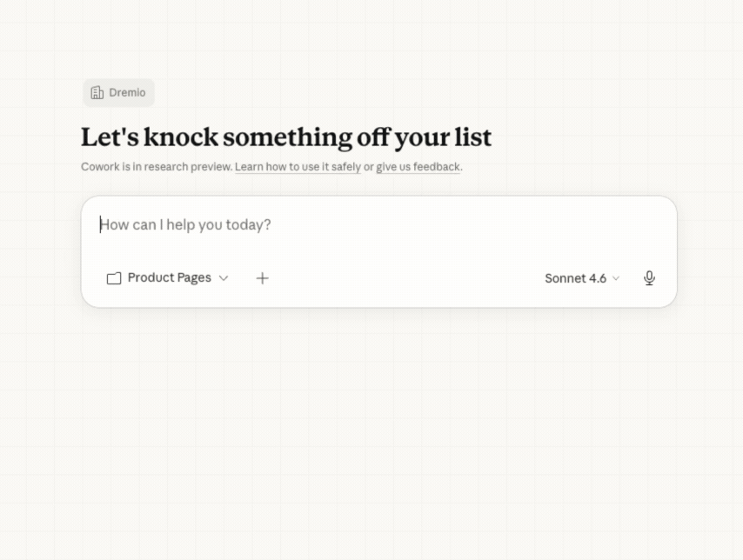743x560 pixels.
Task: Click the blinking text cursor in the prompt box
Action: (101, 225)
